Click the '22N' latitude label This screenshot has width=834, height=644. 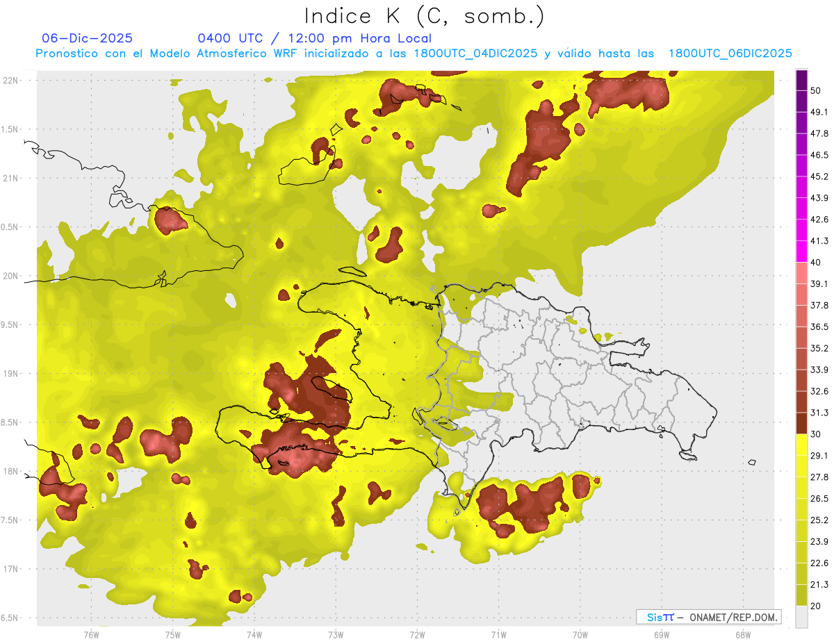11,81
